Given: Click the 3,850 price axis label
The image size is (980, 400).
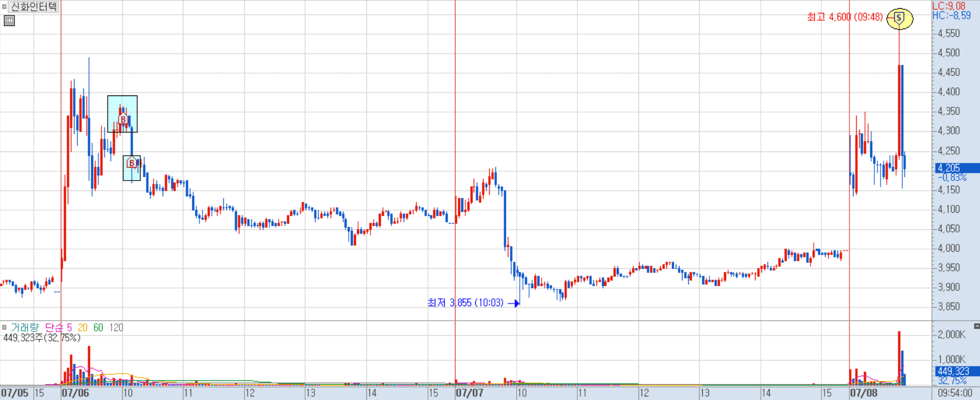Looking at the screenshot, I should [x=949, y=307].
